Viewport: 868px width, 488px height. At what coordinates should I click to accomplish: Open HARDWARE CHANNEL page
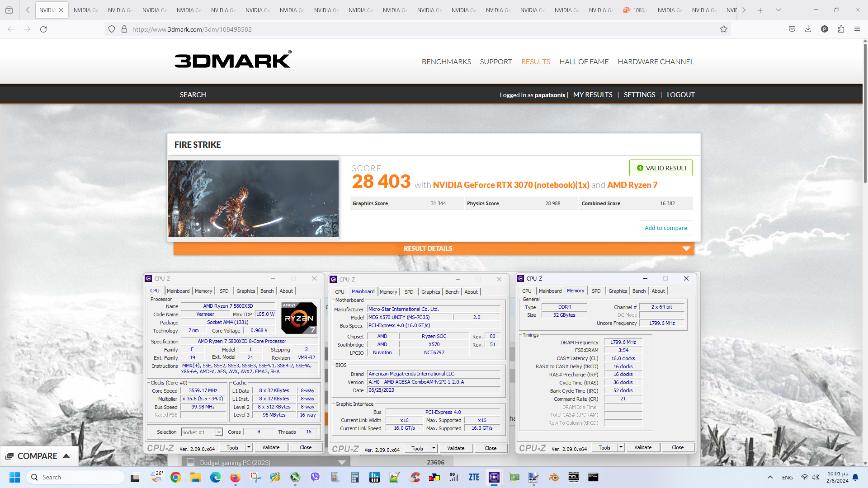(x=656, y=62)
